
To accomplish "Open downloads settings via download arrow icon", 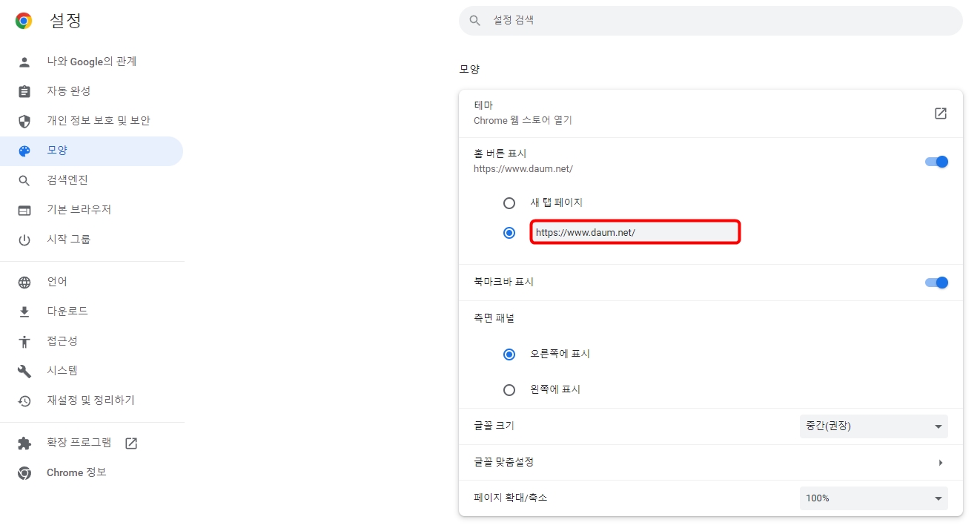I will [x=24, y=311].
